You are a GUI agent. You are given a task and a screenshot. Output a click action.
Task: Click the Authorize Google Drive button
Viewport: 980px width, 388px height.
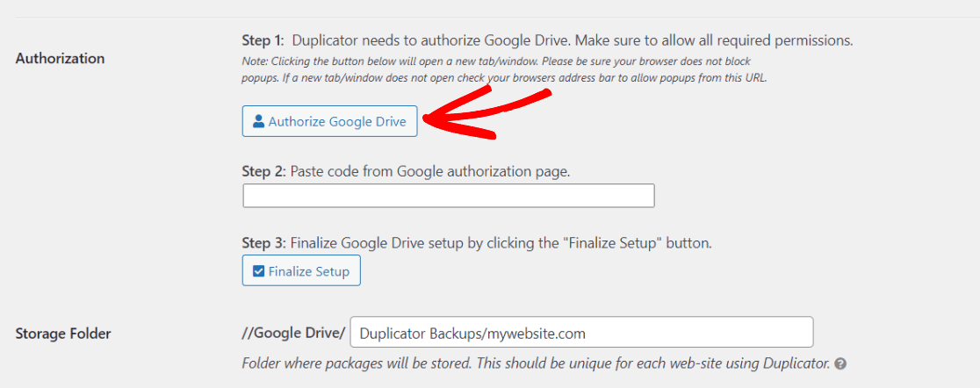click(x=329, y=121)
